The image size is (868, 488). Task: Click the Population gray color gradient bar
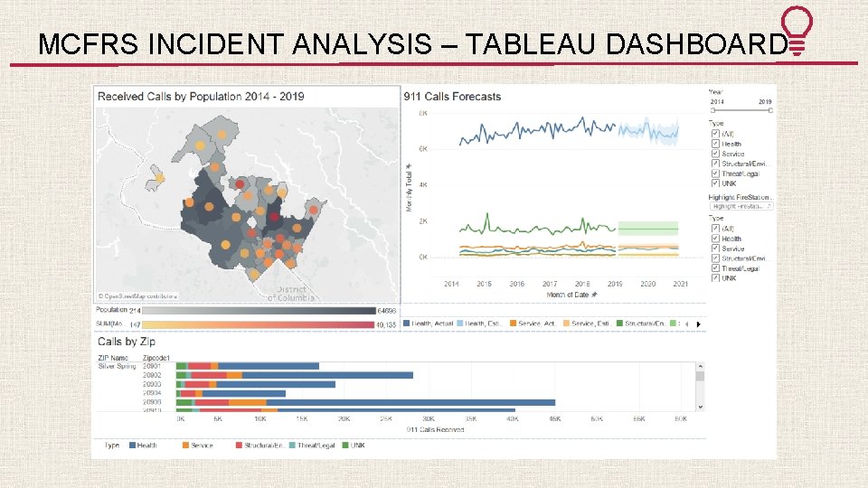259,311
